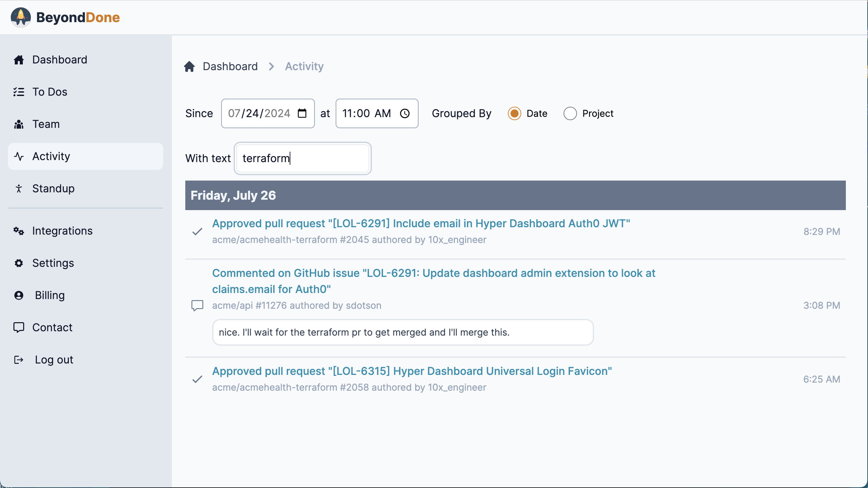The width and height of the screenshot is (868, 488).
Task: Open the Standup page in sidebar
Action: click(53, 188)
